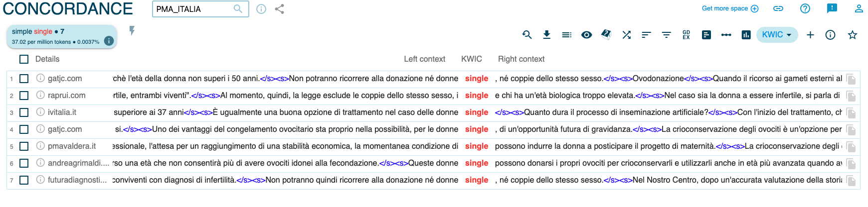Screen dimensions: 868x207
Task: Open the filter lines tool
Action: (x=666, y=35)
